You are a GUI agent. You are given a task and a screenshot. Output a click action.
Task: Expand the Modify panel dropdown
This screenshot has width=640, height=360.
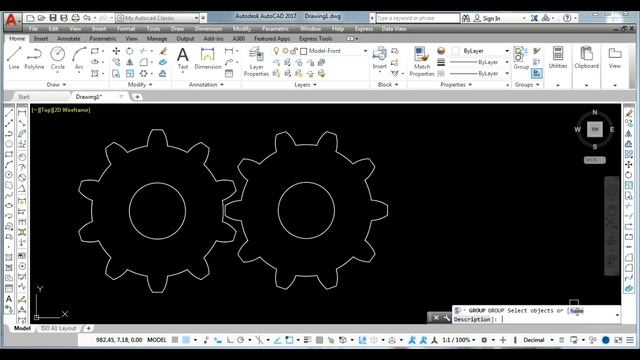point(140,84)
